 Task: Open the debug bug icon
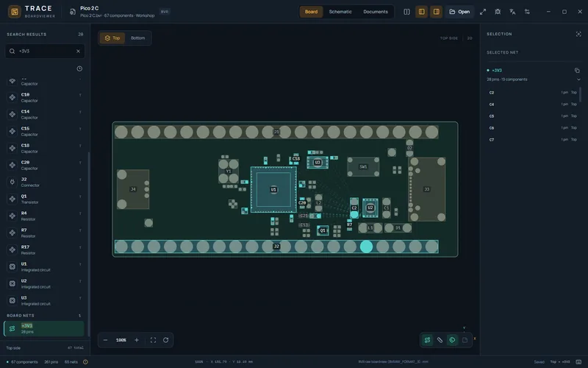tap(498, 12)
